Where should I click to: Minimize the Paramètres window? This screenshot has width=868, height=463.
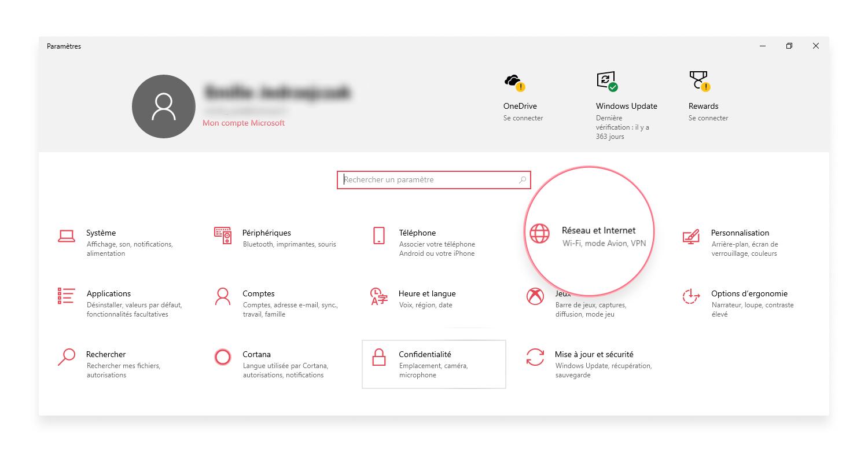click(x=763, y=46)
